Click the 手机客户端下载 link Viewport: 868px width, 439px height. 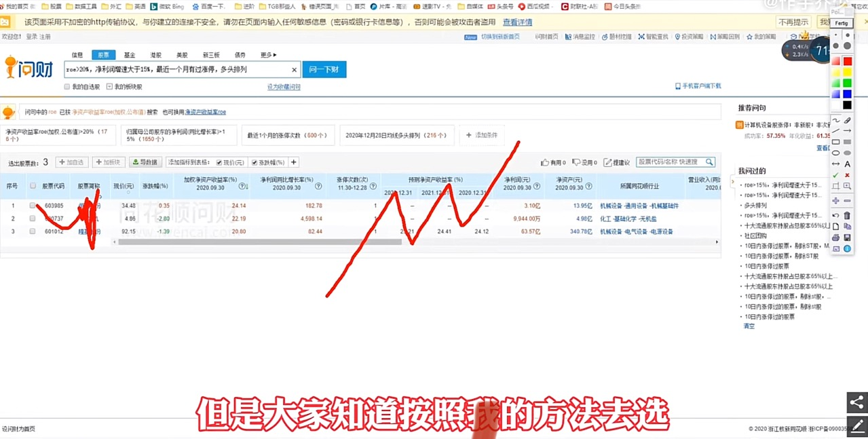(698, 86)
